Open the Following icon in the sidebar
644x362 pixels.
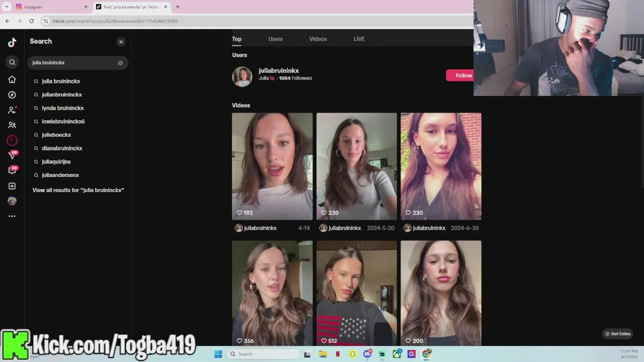click(12, 110)
